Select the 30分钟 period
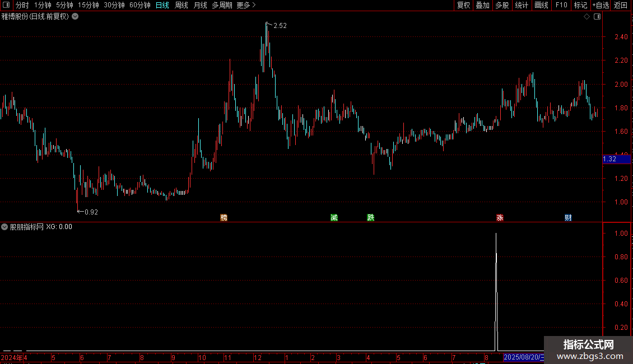Viewport: 633px width, 364px height. pos(114,5)
